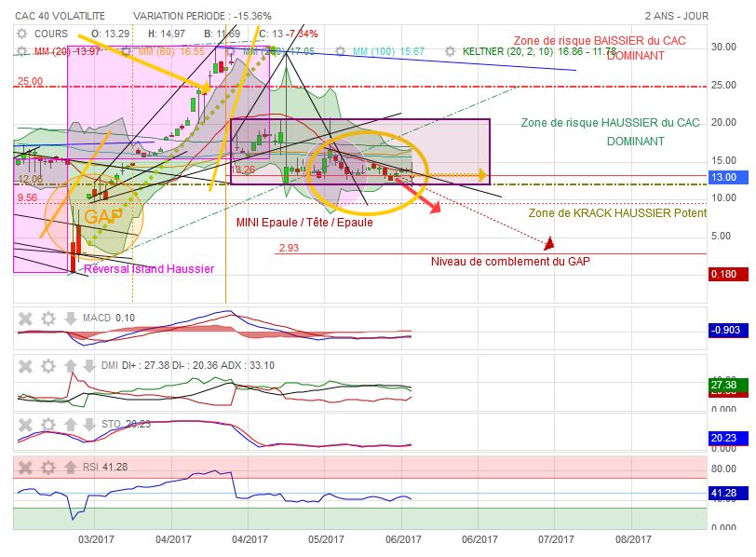The width and height of the screenshot is (756, 557).
Task: Remove the MACD indicator panel
Action: coord(25,319)
